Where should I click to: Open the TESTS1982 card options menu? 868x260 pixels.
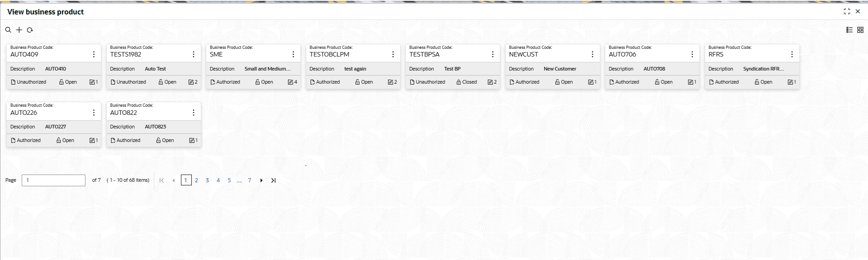point(194,54)
